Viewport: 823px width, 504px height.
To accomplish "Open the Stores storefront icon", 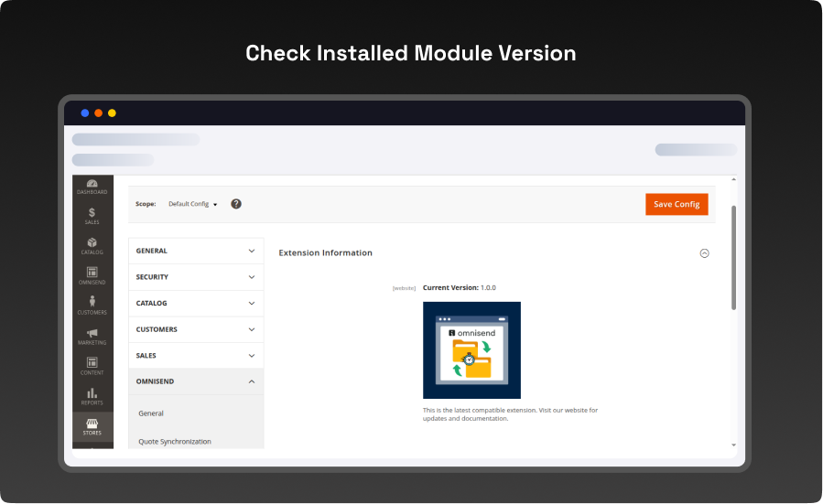I will pyautogui.click(x=92, y=426).
